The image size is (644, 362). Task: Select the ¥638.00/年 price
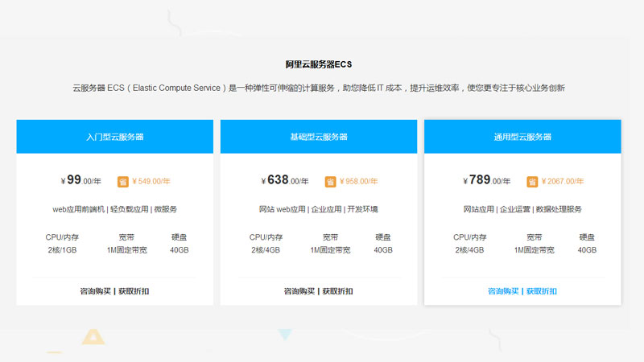coord(285,179)
